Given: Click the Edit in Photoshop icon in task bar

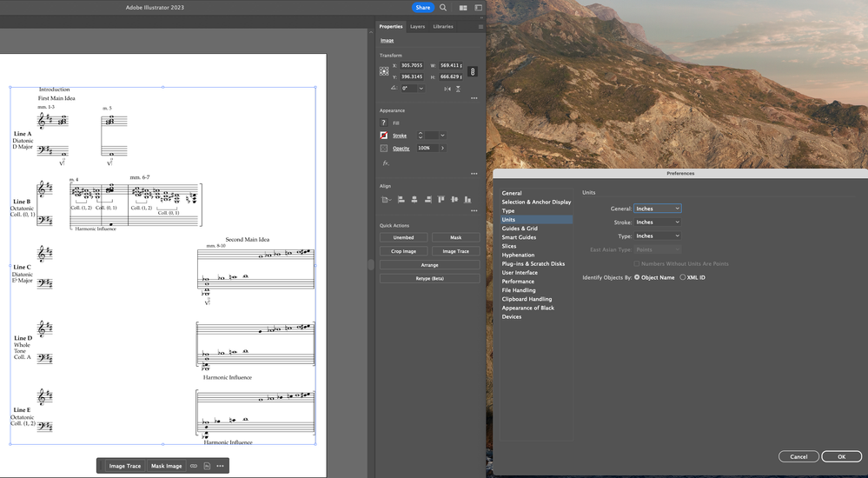Looking at the screenshot, I should 207,466.
